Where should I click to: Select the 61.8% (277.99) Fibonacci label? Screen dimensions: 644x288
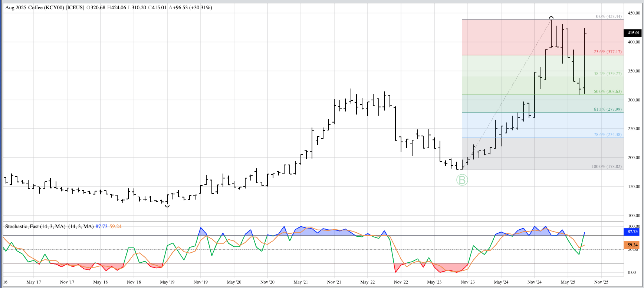[x=607, y=109]
